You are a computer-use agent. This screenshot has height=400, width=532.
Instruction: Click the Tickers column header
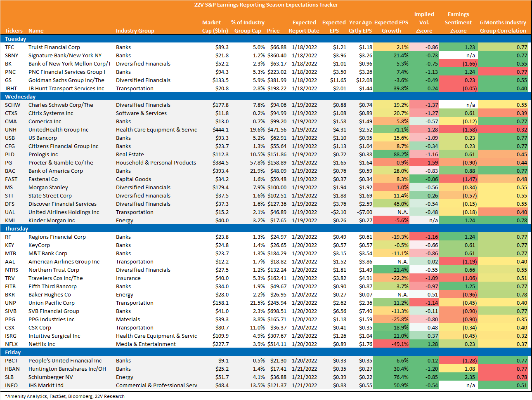click(x=14, y=31)
